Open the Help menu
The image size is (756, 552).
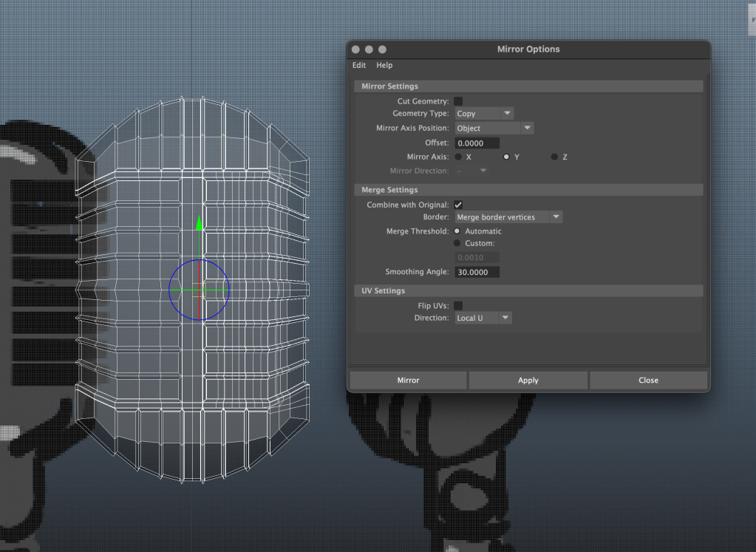(x=384, y=66)
